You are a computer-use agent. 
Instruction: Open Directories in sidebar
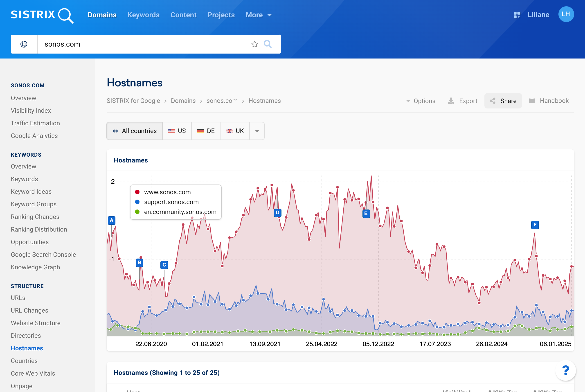tap(26, 336)
